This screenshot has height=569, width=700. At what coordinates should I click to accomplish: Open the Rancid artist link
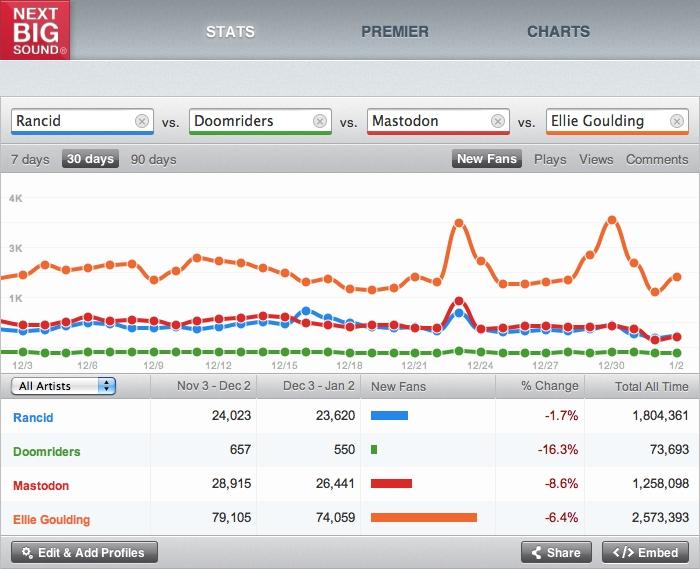(33, 417)
